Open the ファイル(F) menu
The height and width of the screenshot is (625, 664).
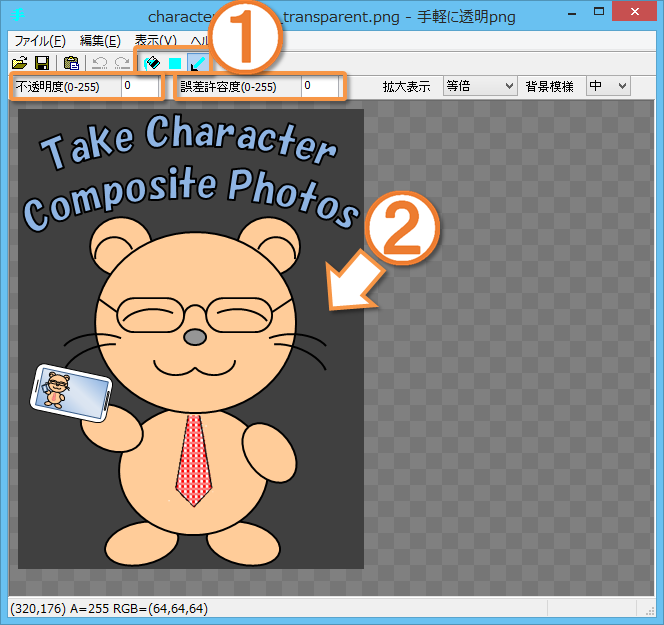(40, 41)
